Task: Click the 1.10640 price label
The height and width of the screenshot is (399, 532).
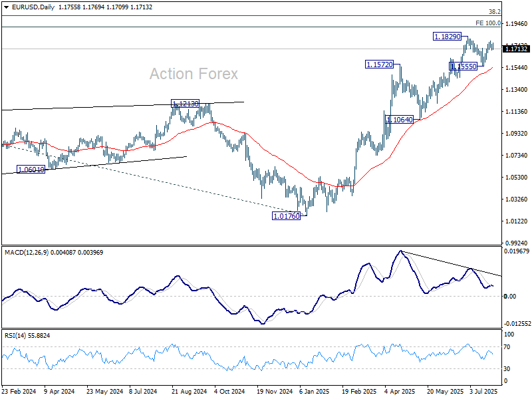Action: 399,119
